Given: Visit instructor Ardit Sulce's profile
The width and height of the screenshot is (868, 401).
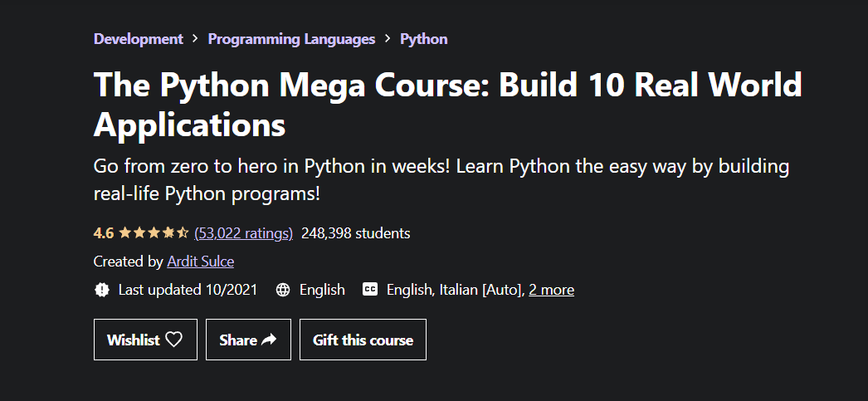Looking at the screenshot, I should pyautogui.click(x=200, y=262).
